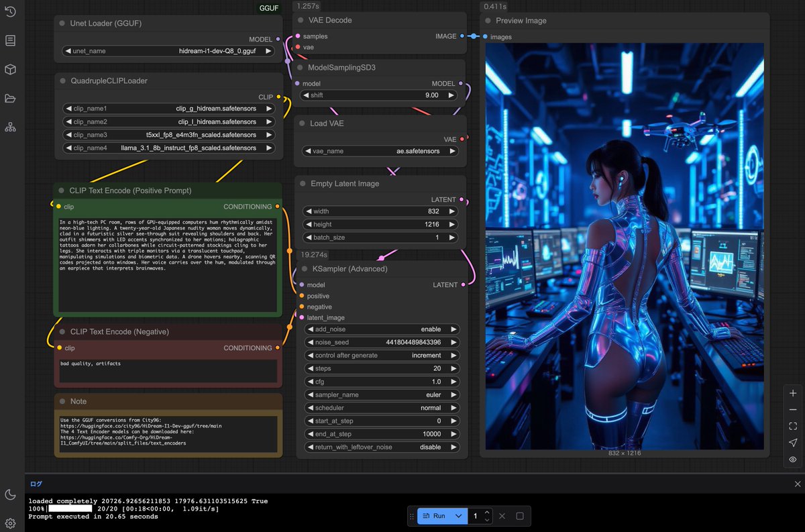The height and width of the screenshot is (532, 805).
Task: Open the node map sidebar panel
Action: click(x=10, y=126)
